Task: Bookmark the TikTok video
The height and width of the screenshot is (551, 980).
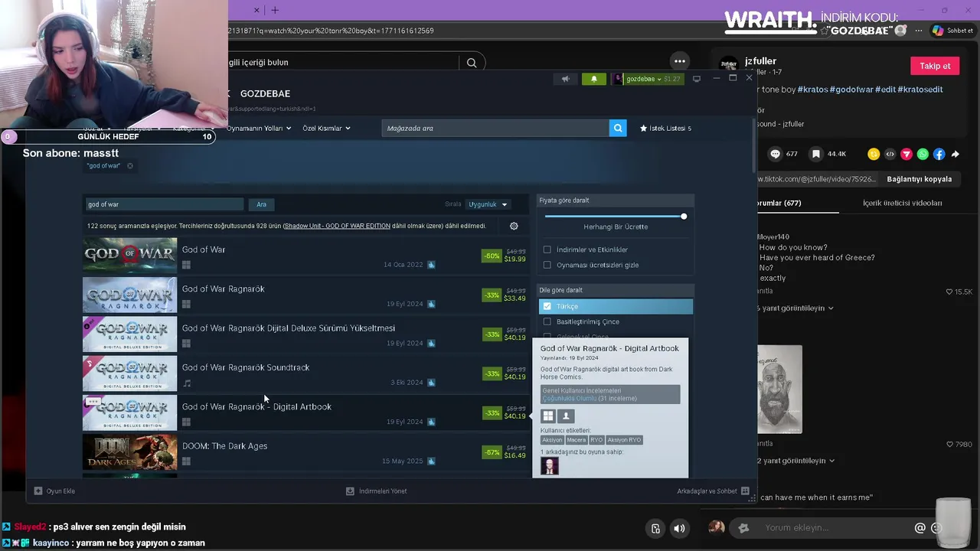Action: point(816,154)
